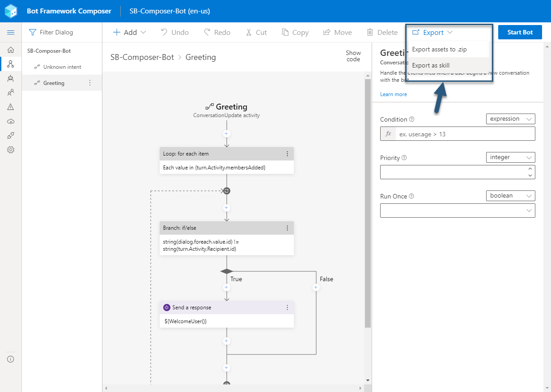
Task: Open the Loop: for each item more menu
Action: (287, 154)
